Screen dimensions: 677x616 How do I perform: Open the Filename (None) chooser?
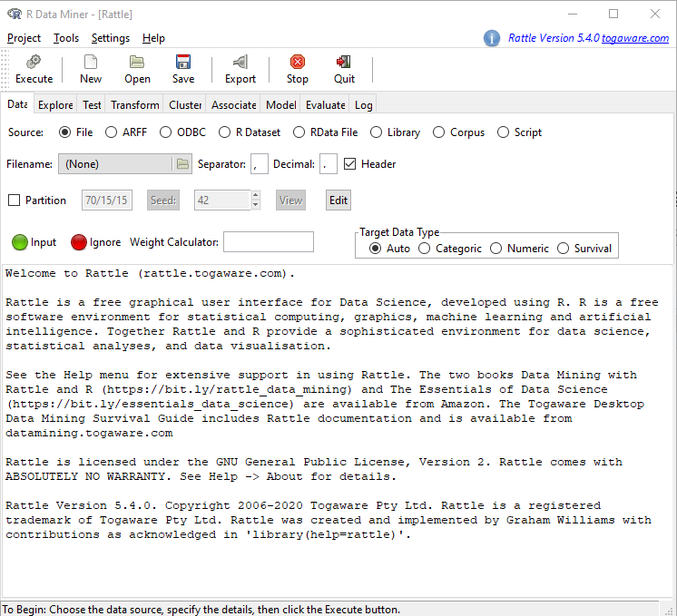[x=125, y=164]
